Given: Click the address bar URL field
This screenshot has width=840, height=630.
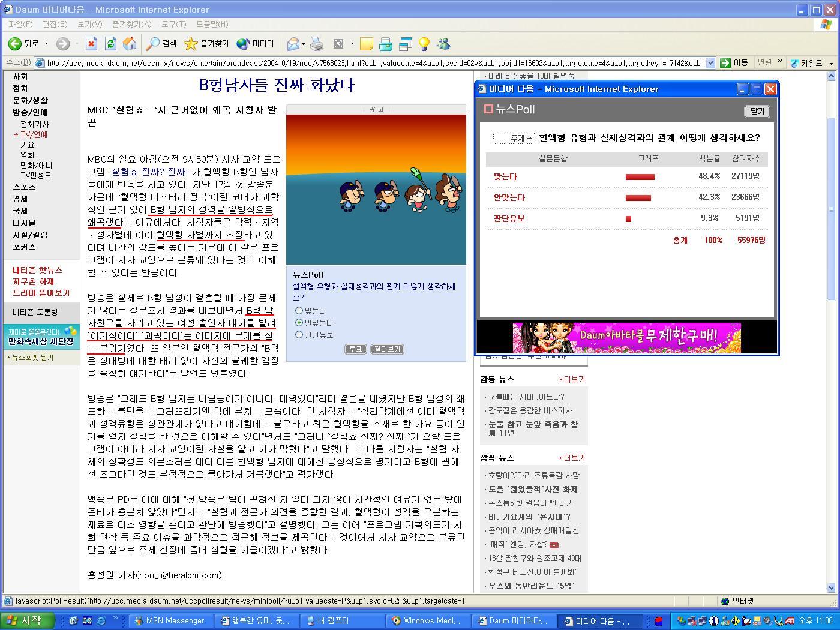Looking at the screenshot, I should coord(376,63).
